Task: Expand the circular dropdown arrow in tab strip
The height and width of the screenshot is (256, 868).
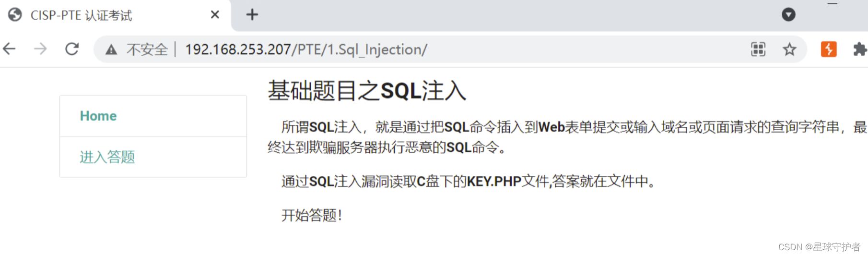Action: [x=788, y=14]
